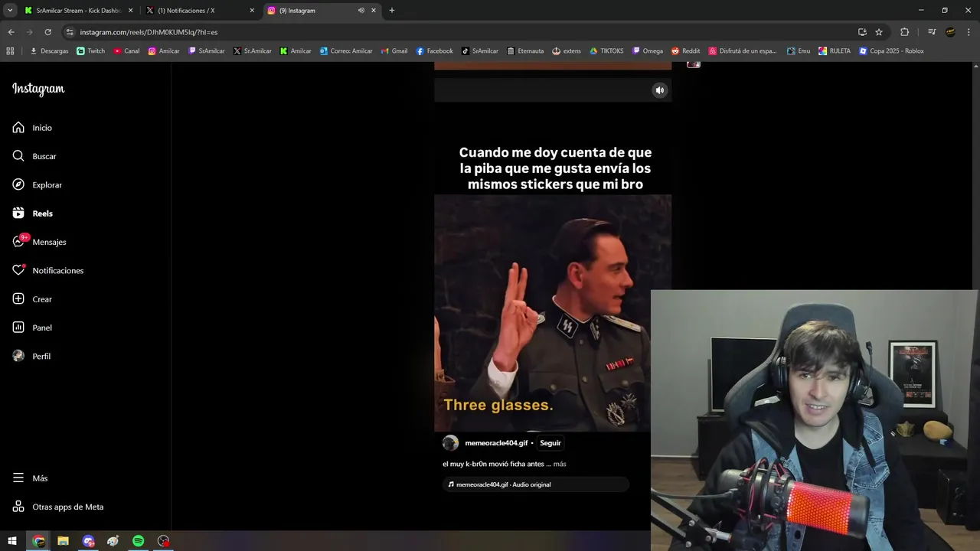
Task: Open a new browser tab
Action: tap(392, 11)
